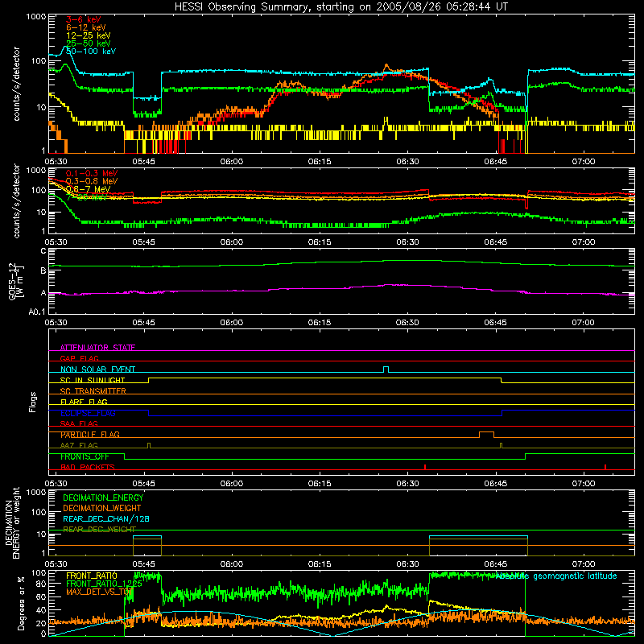The width and height of the screenshot is (644, 644).
Task: Click the HESSI Observing Summary plot title
Action: tap(341, 7)
